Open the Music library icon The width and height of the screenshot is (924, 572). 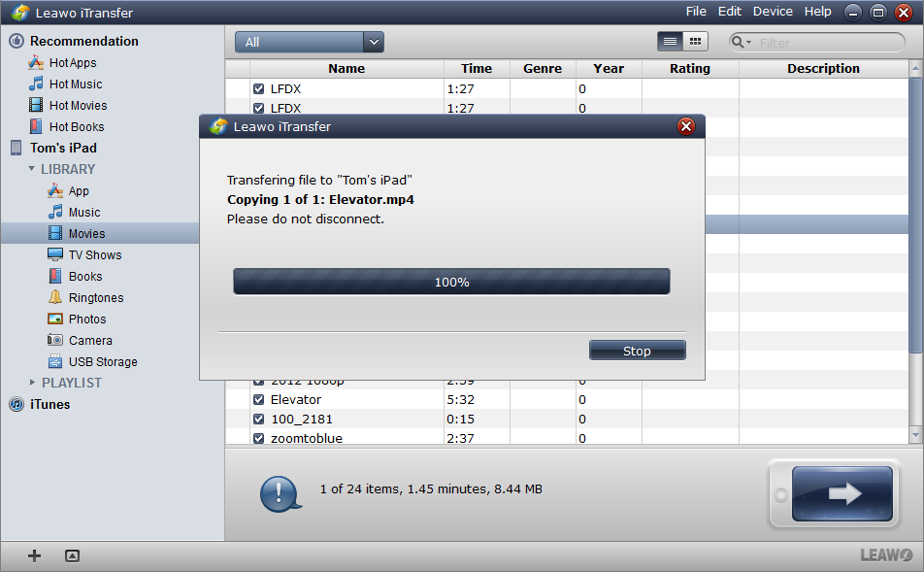55,212
